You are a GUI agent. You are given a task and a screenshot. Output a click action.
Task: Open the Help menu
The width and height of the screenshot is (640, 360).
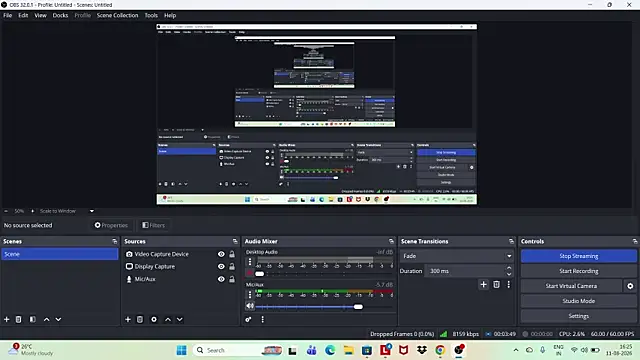point(170,16)
